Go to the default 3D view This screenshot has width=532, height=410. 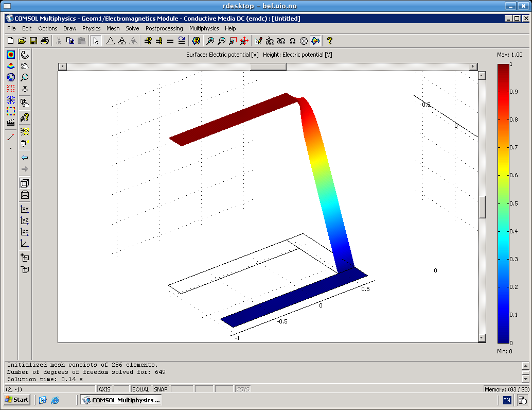[x=25, y=244]
